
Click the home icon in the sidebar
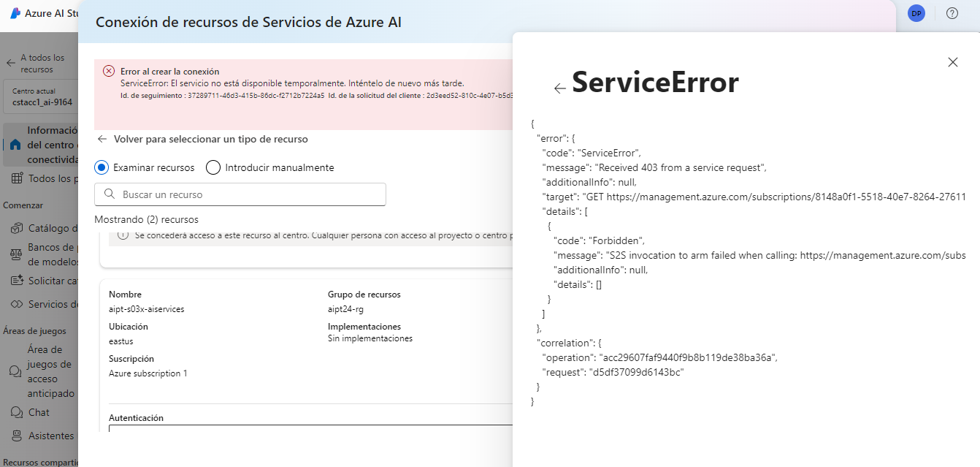(x=15, y=145)
